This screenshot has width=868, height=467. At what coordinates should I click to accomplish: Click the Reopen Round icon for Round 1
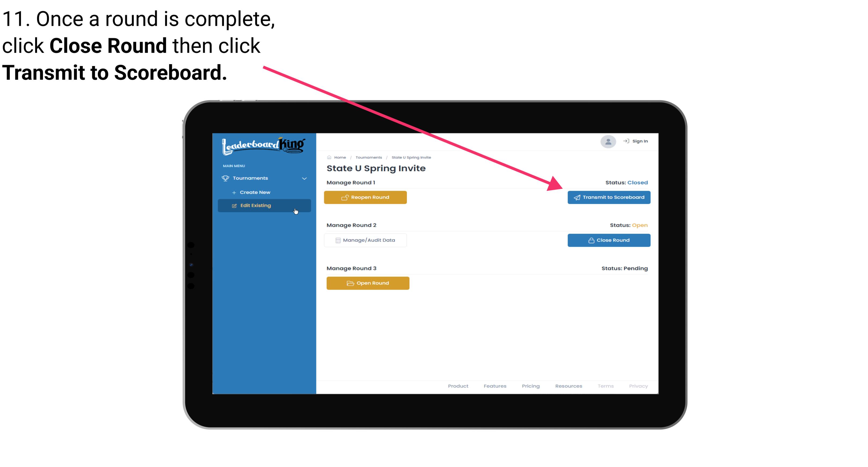[344, 197]
